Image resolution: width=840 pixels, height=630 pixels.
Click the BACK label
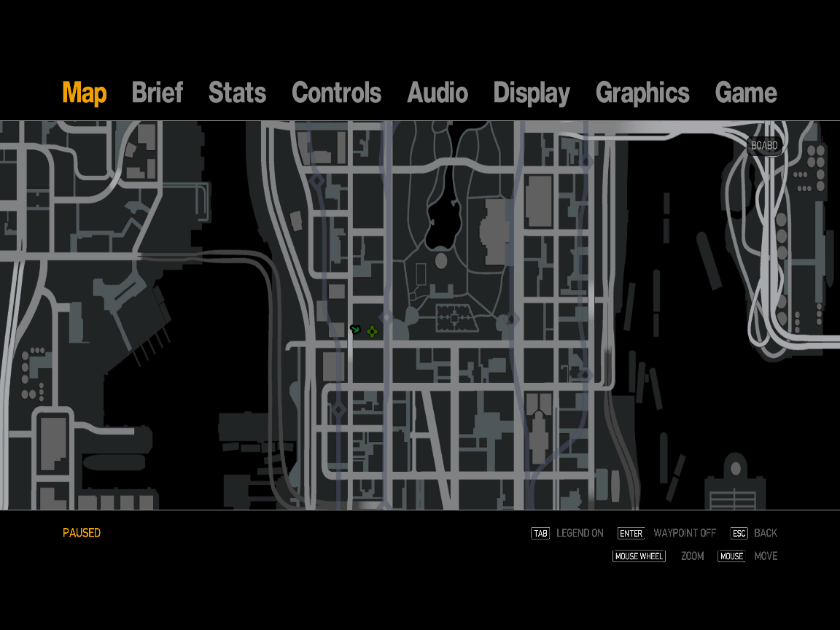pos(766,533)
